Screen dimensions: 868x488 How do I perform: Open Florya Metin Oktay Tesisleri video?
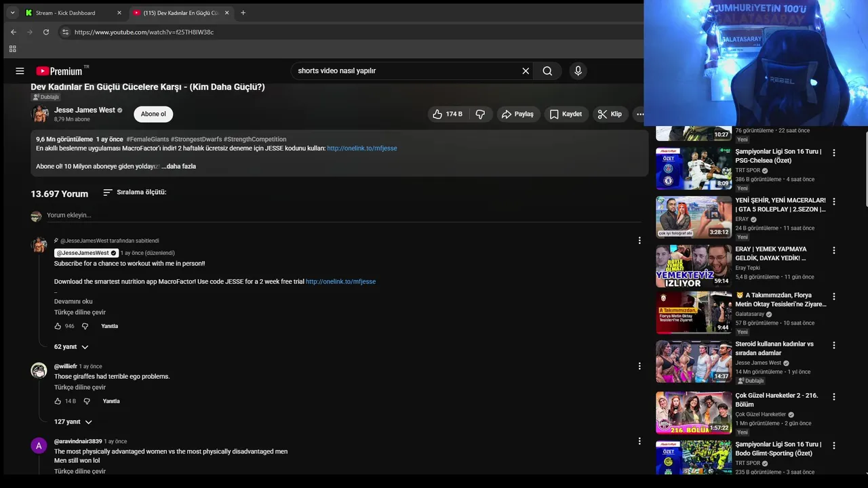694,312
